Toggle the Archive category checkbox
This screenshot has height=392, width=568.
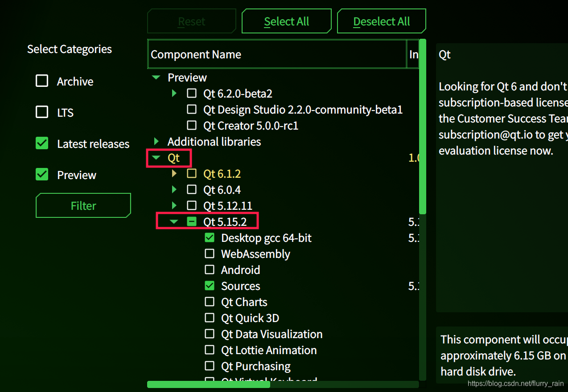[x=42, y=81]
